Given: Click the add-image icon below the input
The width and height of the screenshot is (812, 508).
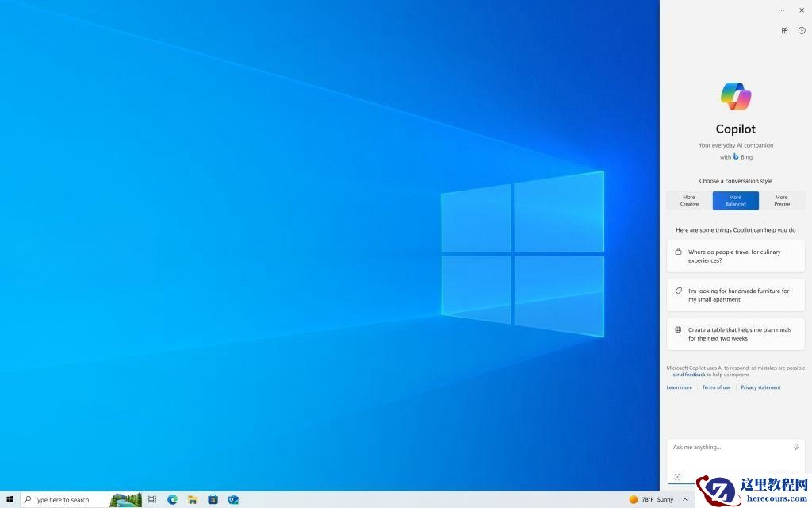Looking at the screenshot, I should (x=677, y=476).
